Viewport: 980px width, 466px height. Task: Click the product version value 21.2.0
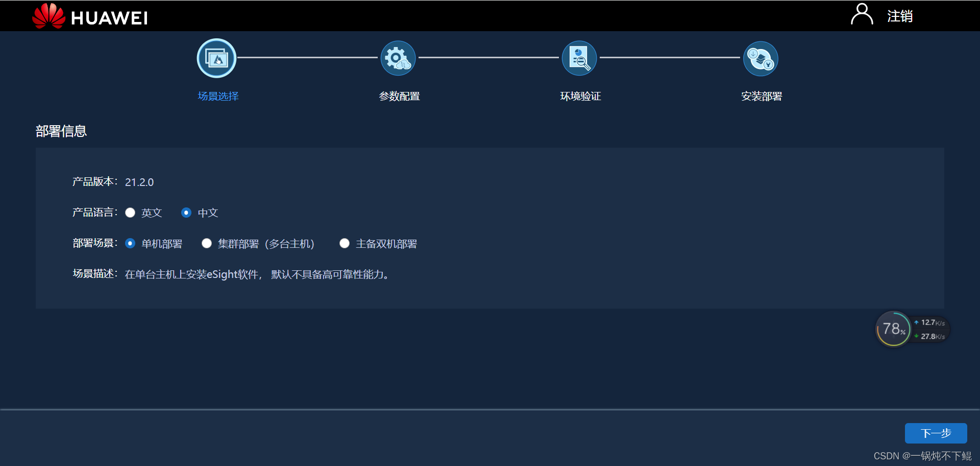[x=139, y=182]
